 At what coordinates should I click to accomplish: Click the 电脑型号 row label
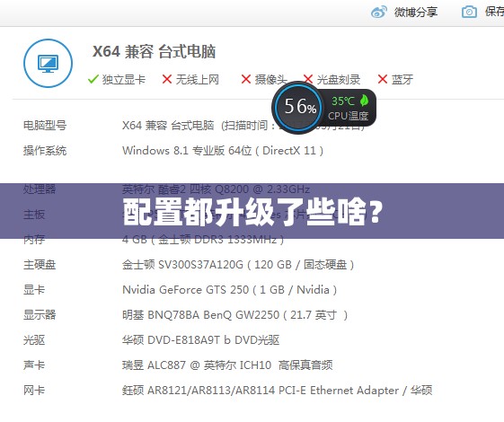pyautogui.click(x=45, y=125)
